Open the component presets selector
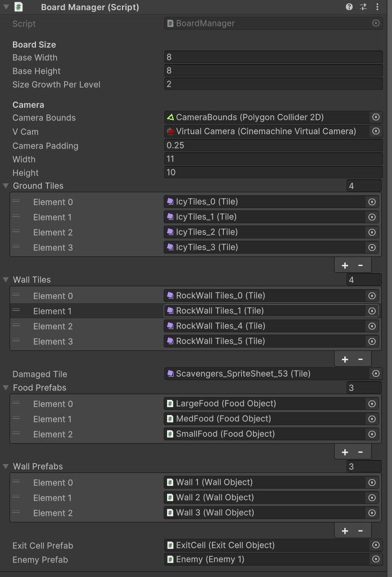 [x=363, y=7]
